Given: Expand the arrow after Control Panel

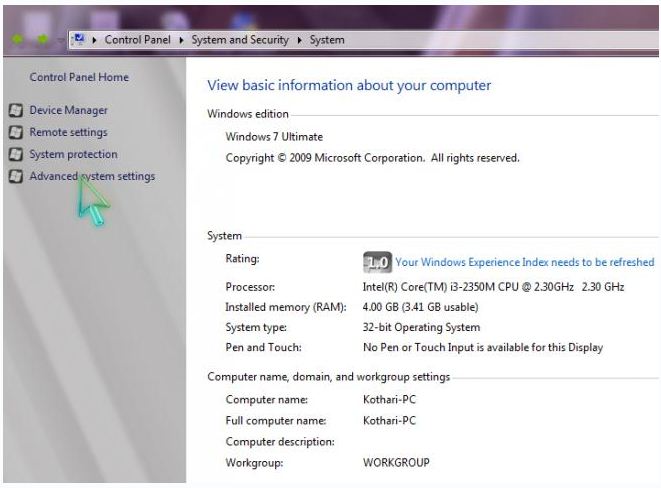Looking at the screenshot, I should tap(181, 40).
